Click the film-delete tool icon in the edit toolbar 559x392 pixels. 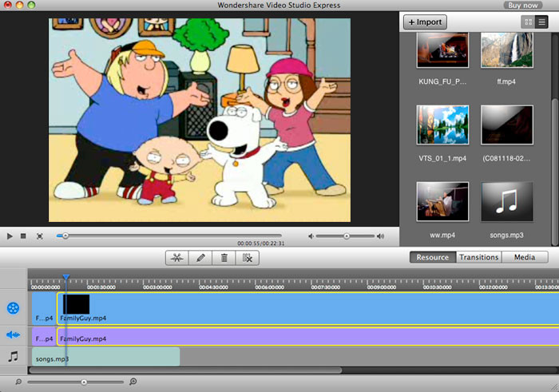tap(248, 258)
